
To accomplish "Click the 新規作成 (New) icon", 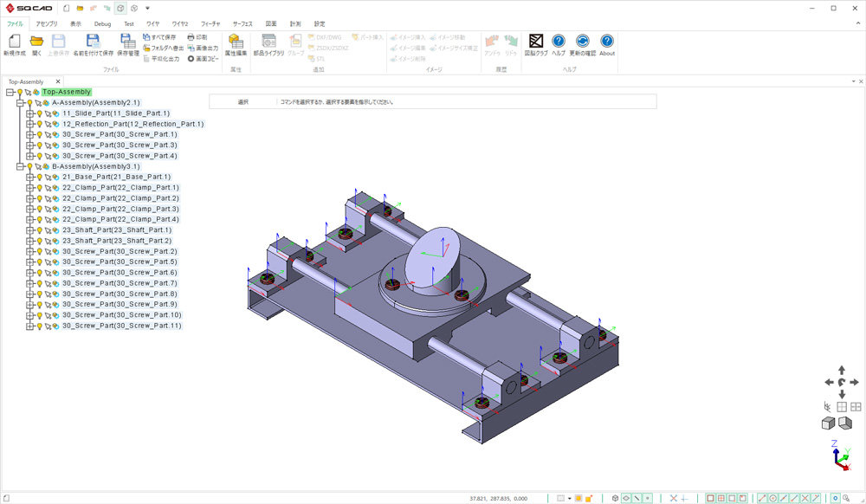I will pos(13,42).
